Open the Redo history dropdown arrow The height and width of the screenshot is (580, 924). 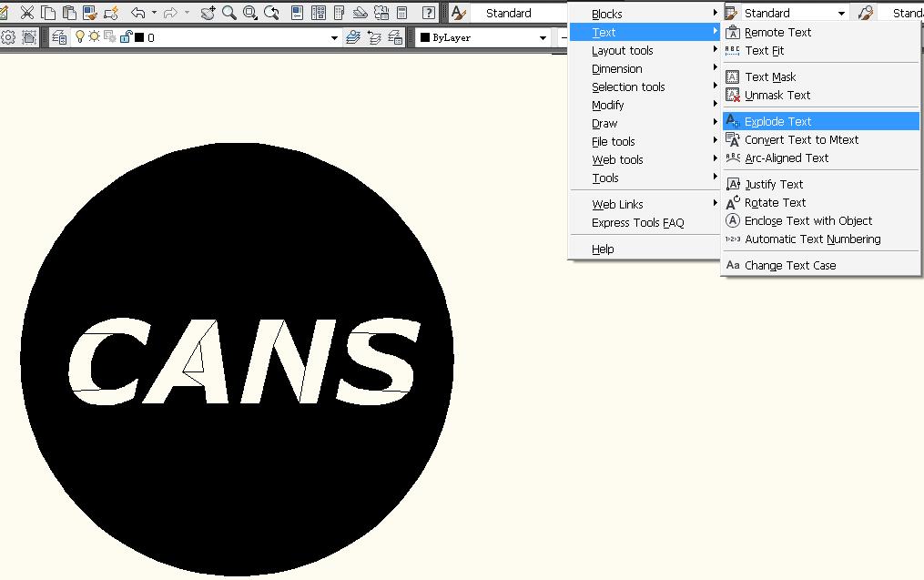[187, 13]
